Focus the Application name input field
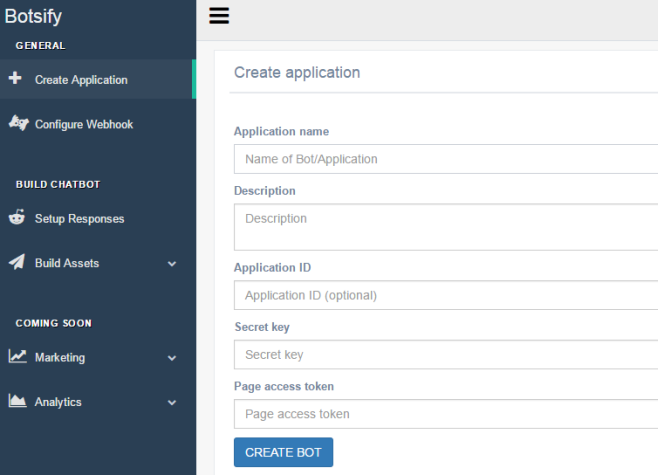 click(x=445, y=159)
